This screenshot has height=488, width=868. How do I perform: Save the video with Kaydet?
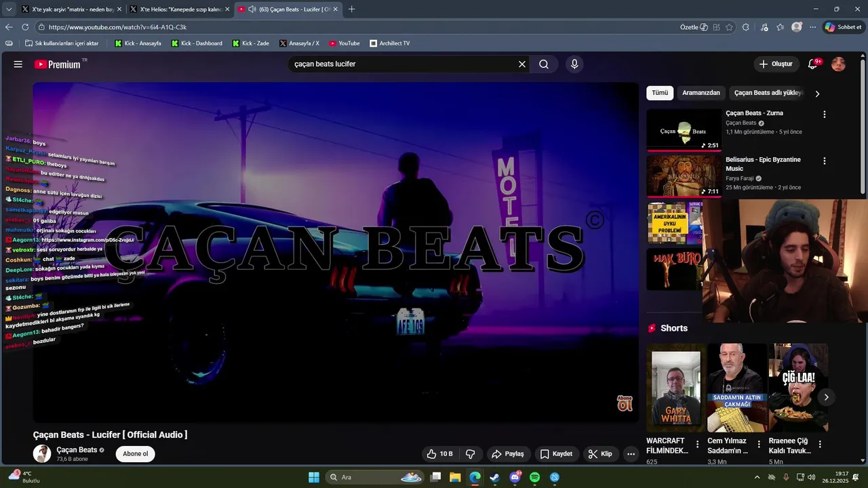pos(557,454)
